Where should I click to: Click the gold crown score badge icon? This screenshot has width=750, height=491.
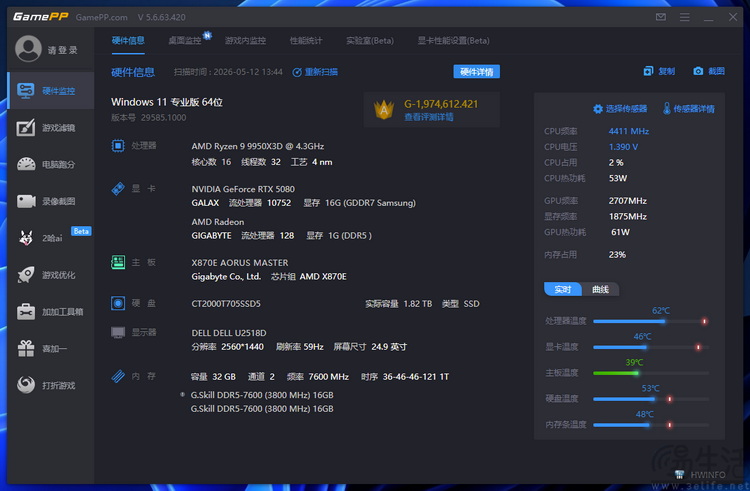[x=384, y=109]
